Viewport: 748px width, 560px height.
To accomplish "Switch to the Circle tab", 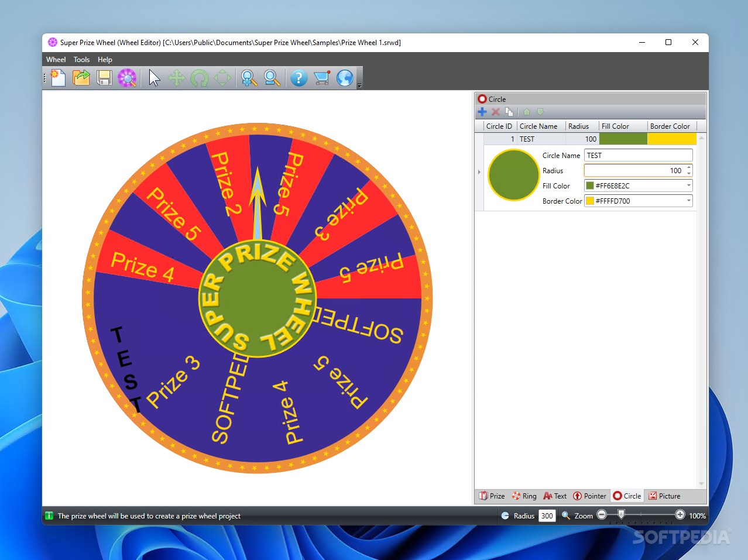I will click(x=627, y=496).
